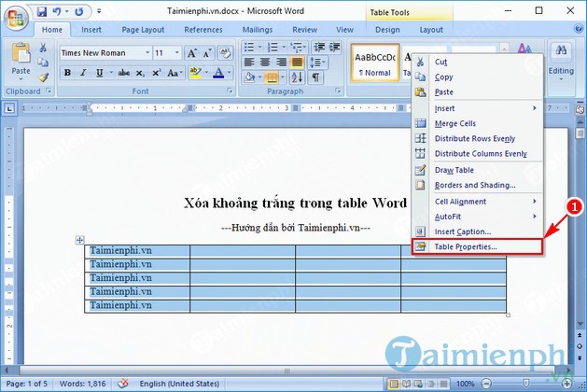Expand Font dialog launcher

(x=230, y=91)
